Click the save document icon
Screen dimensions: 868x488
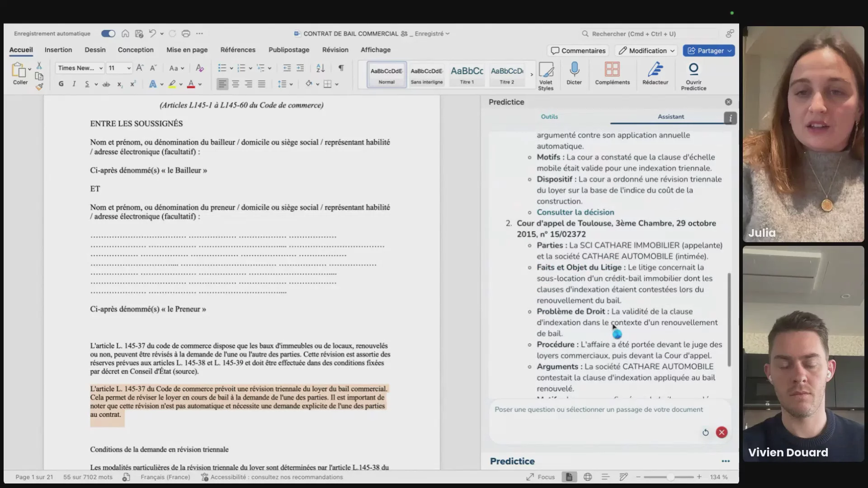coord(139,33)
